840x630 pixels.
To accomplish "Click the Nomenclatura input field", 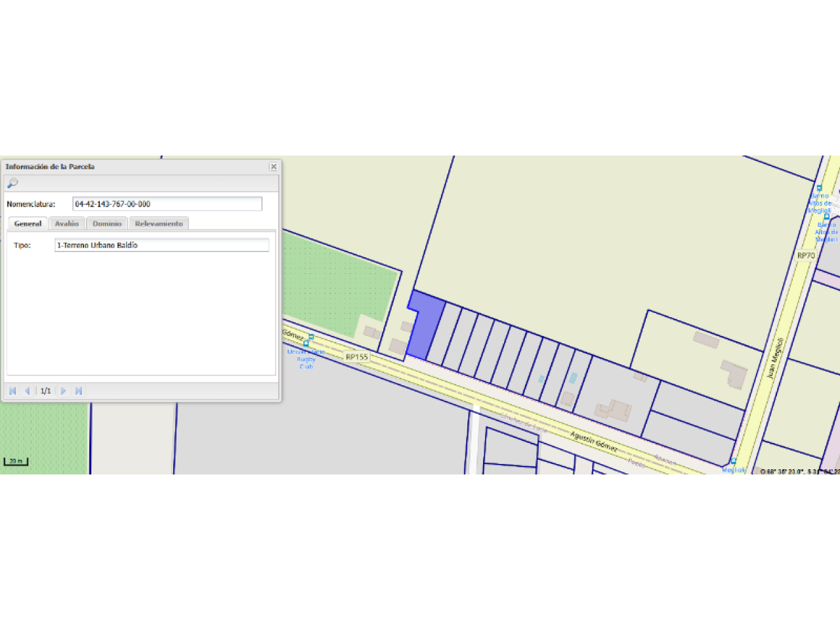I will (167, 204).
